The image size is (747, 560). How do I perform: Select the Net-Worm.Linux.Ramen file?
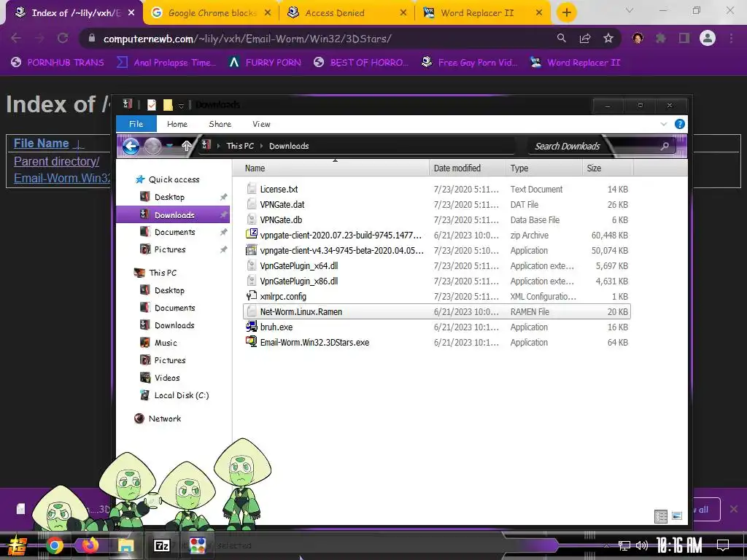pos(436,312)
